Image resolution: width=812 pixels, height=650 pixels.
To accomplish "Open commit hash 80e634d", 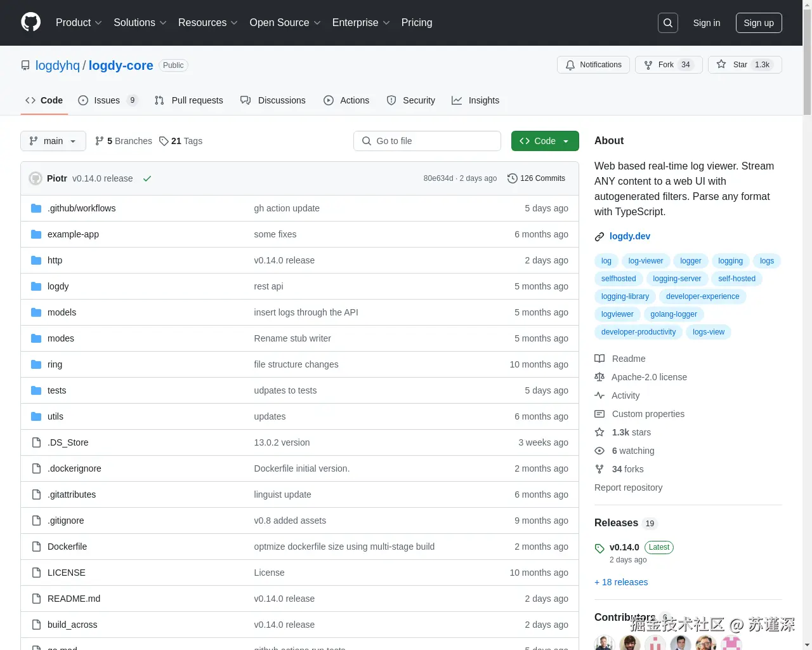I will [x=438, y=178].
